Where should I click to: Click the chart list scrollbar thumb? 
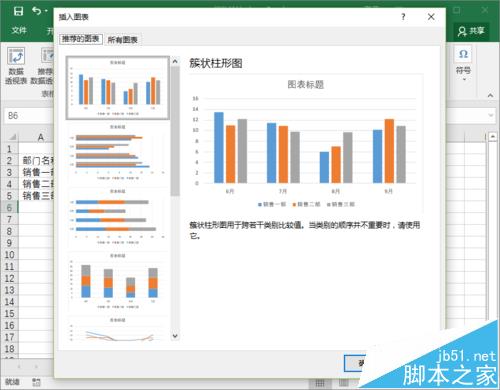coord(175,131)
